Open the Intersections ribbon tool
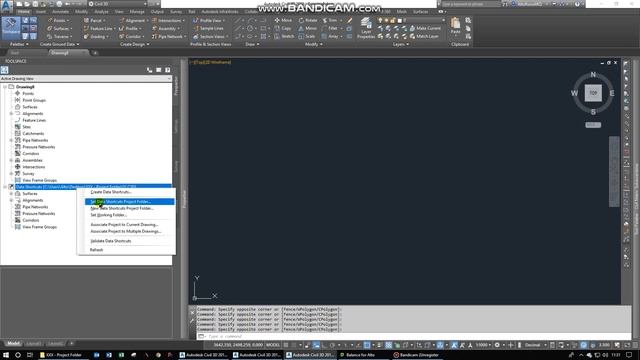This screenshot has width=640, height=360. pyautogui.click(x=169, y=20)
